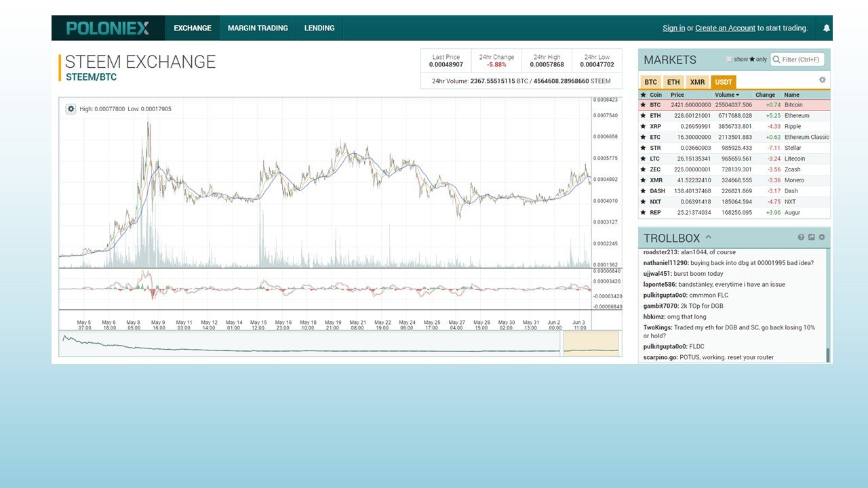Select the Ethereum Classic market row
The height and width of the screenshot is (488, 868).
point(734,137)
